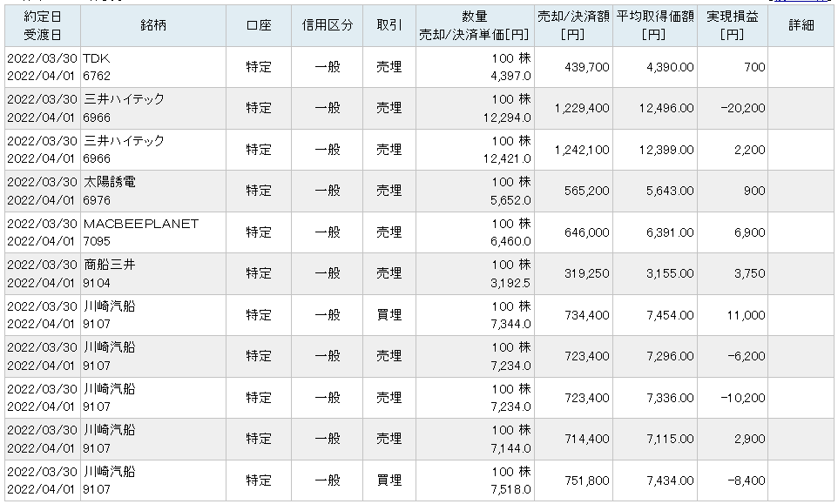This screenshot has width=838, height=504.
Task: Click the 751,800 settlement amount cell
Action: coord(589,480)
